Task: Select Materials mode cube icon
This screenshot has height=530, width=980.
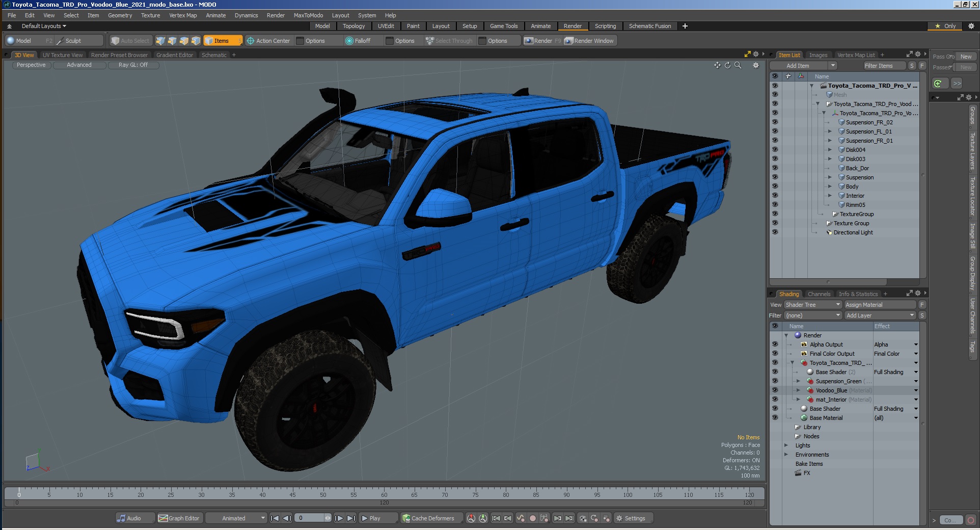Action: [x=196, y=41]
